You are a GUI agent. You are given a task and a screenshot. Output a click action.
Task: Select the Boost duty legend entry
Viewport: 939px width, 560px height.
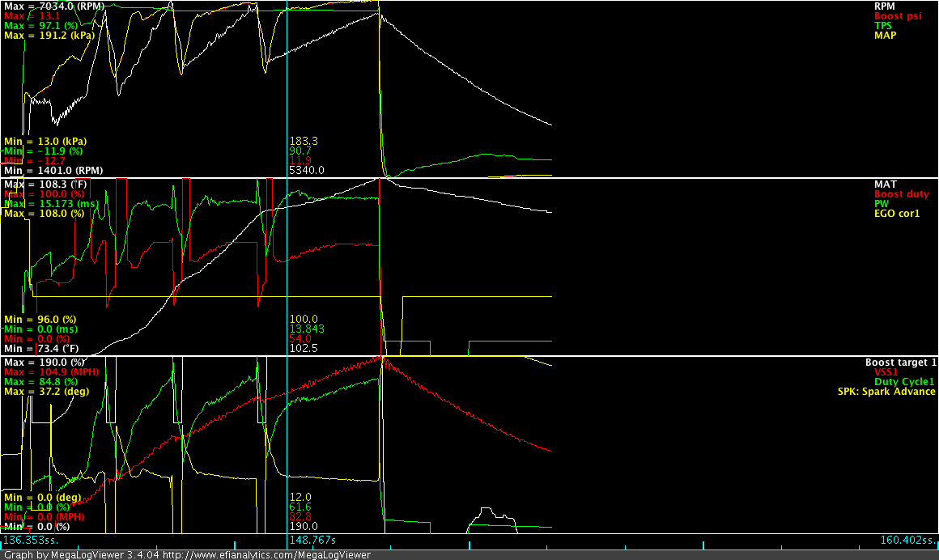[x=902, y=194]
